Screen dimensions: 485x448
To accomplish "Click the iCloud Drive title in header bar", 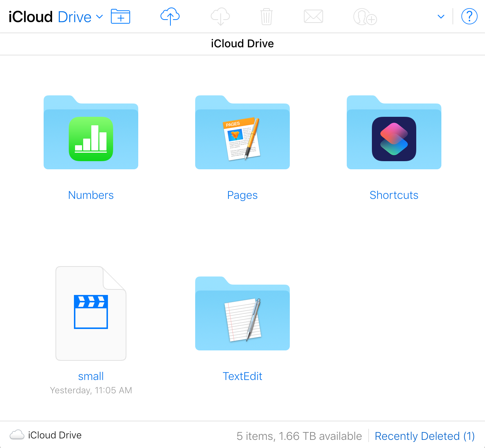I will 243,44.
